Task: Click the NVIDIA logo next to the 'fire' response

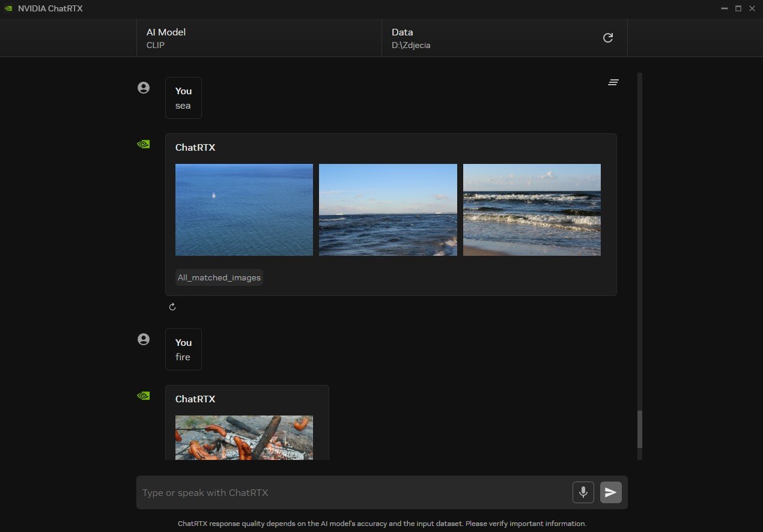Action: (x=143, y=395)
